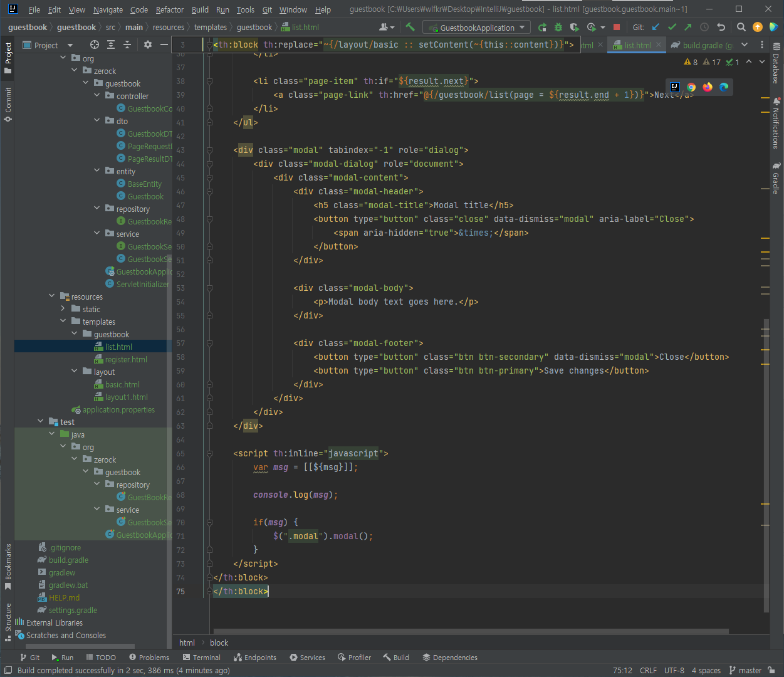Run GuestbookApplication with coverage
This screenshot has width=784, height=677.
point(574,27)
